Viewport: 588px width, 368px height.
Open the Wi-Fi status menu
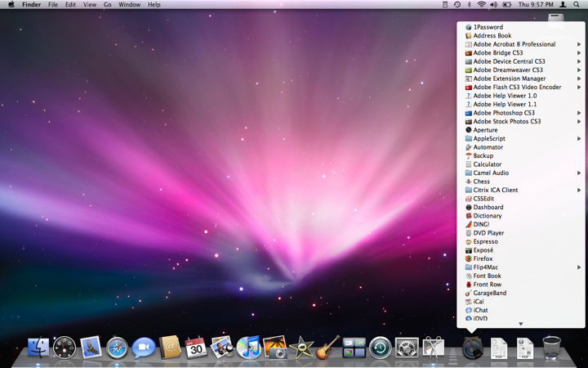(x=481, y=5)
